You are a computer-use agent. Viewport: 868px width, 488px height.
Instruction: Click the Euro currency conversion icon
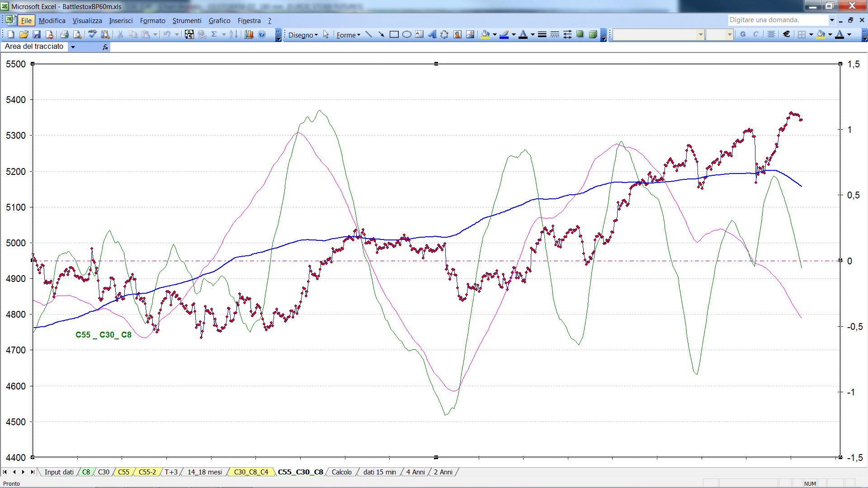[189, 34]
